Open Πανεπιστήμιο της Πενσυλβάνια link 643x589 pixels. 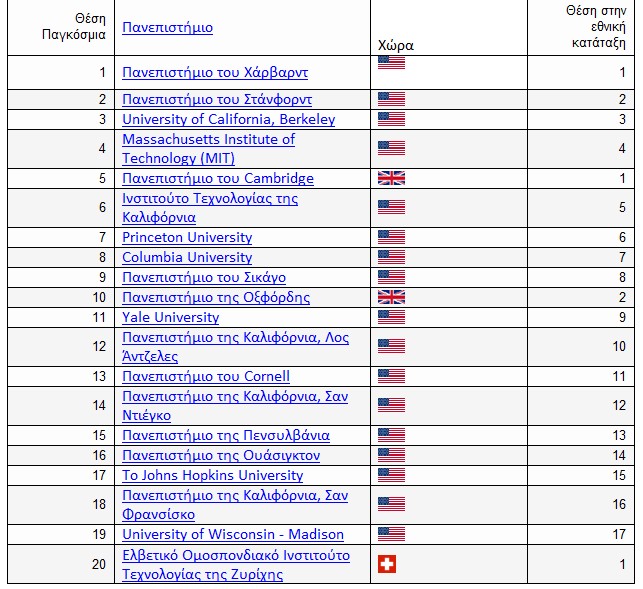(x=226, y=436)
